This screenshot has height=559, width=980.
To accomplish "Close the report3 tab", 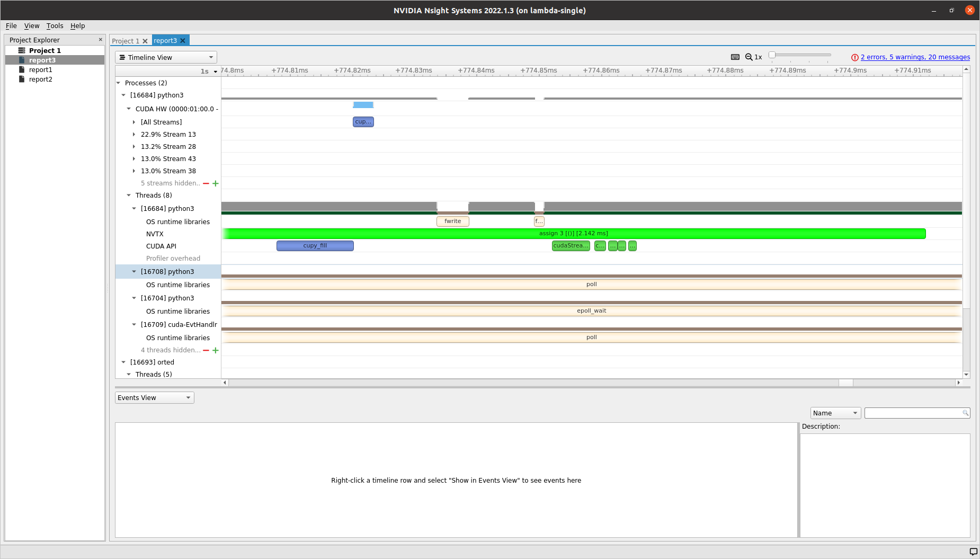I will click(x=183, y=40).
